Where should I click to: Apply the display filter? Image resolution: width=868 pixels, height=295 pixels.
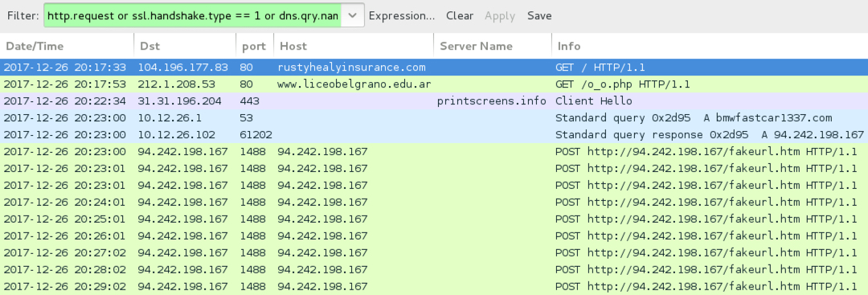500,15
